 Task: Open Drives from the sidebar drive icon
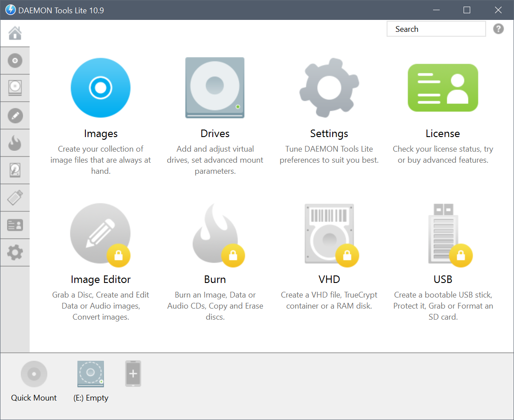[x=15, y=88]
